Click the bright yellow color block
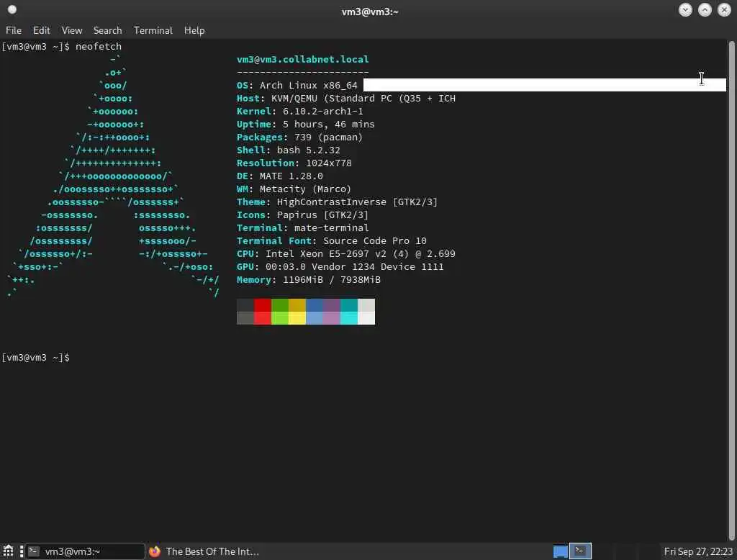The width and height of the screenshot is (737, 560). pos(297,318)
